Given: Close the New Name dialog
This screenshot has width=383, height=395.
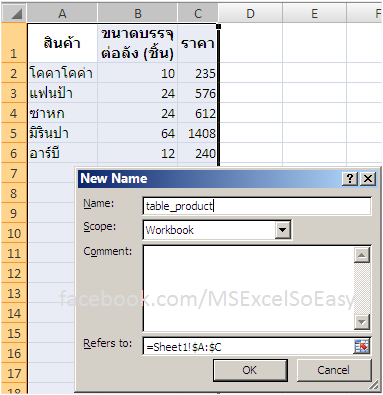Looking at the screenshot, I should point(368,179).
